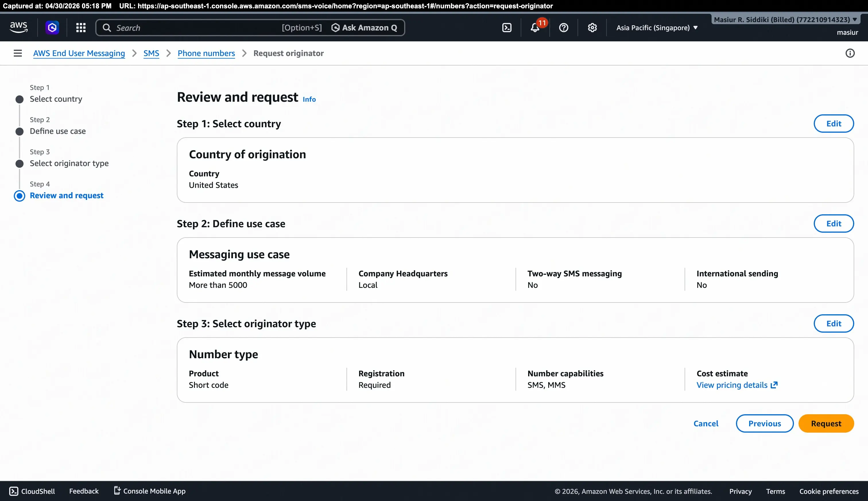Open the Privacy link
The width and height of the screenshot is (868, 501).
click(x=741, y=491)
